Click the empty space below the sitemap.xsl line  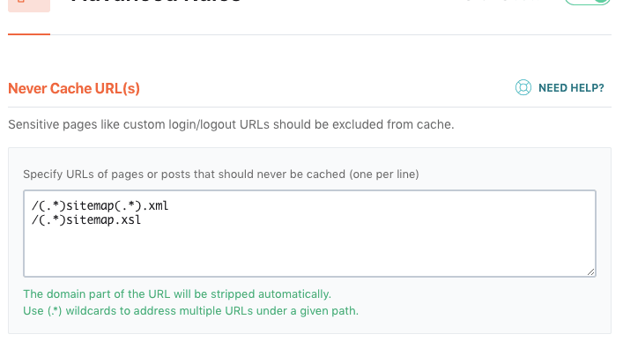[x=264, y=251]
